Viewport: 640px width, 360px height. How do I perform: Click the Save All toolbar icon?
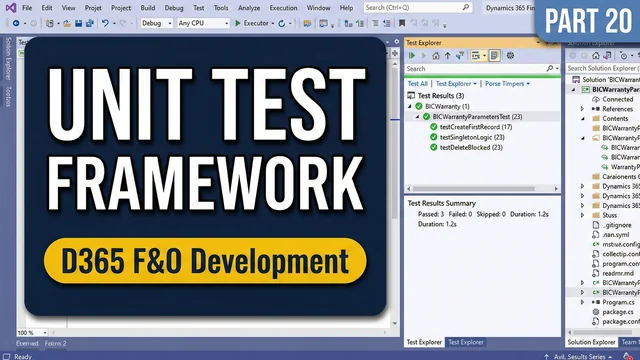[x=89, y=24]
